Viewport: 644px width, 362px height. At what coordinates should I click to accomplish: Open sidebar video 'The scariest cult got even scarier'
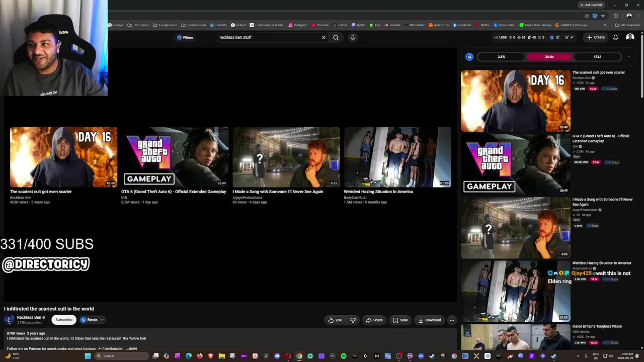click(516, 101)
